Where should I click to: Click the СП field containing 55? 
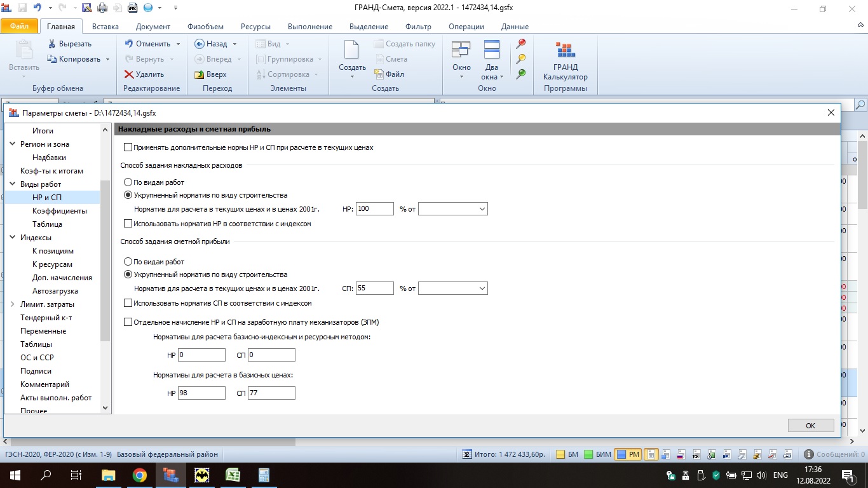tap(375, 288)
